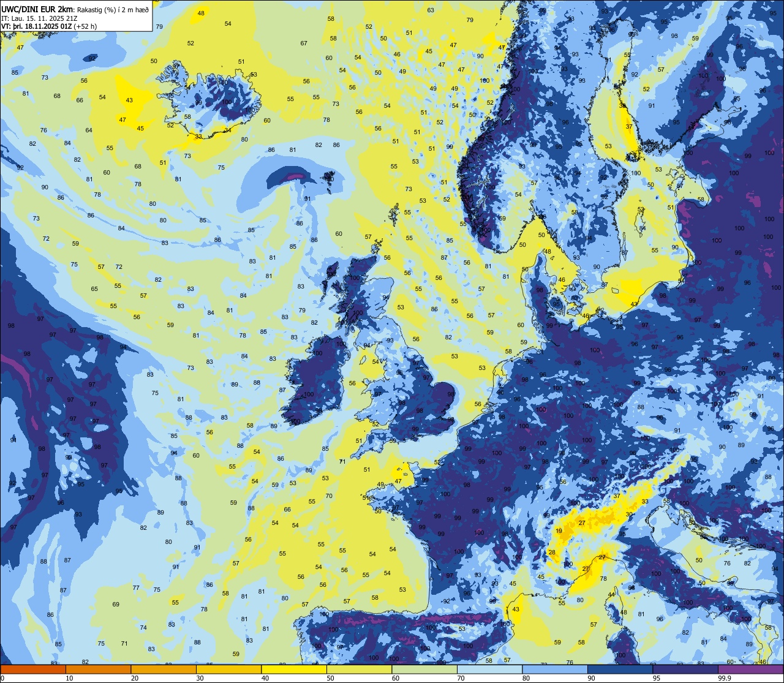Click the '(+52 h)' forecast offset text
This screenshot has height=683, width=784.
click(85, 26)
